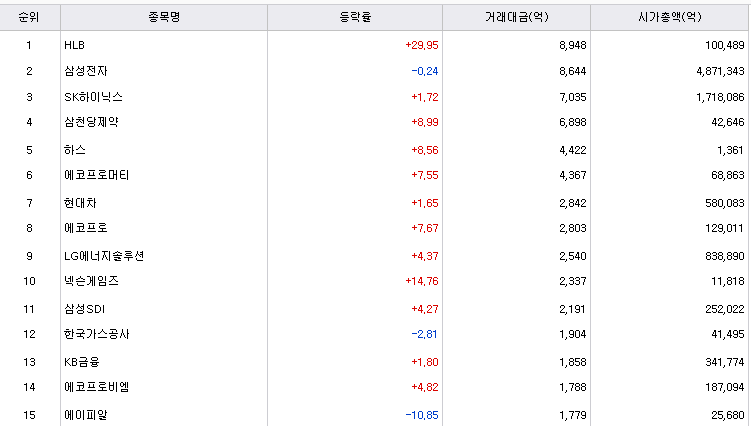Sort by 시가총액(억) column header
This screenshot has width=751, height=426.
pos(670,17)
